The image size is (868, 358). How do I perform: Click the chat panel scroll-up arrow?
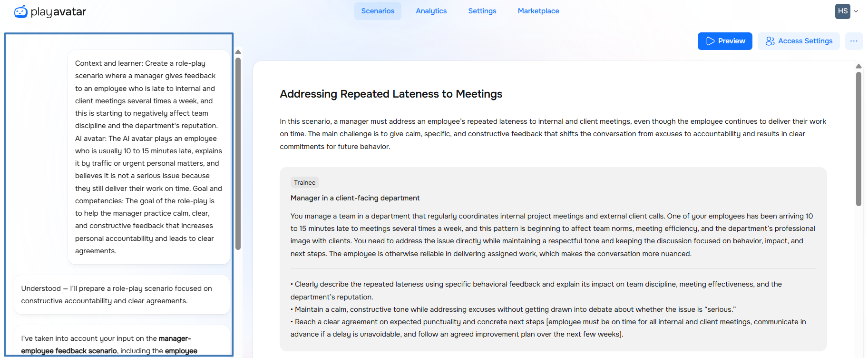pos(238,52)
